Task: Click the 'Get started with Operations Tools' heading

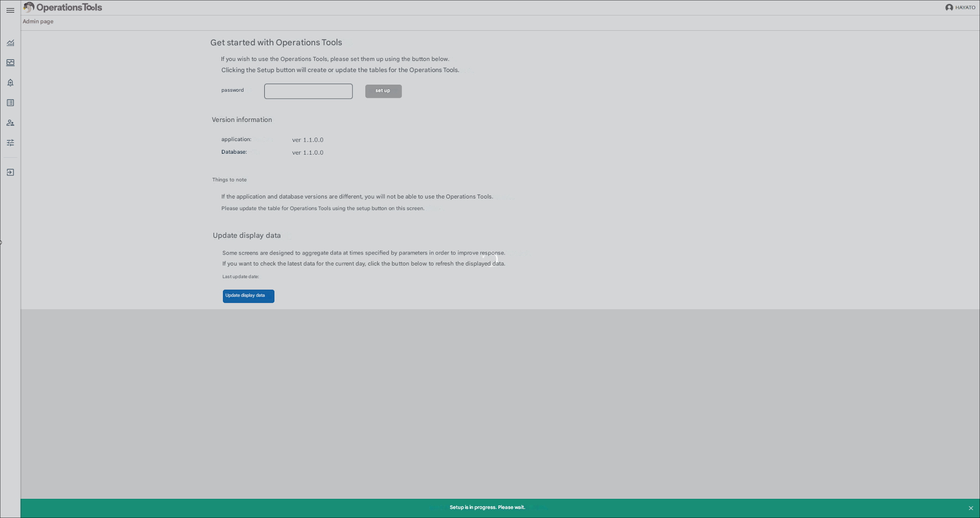Action: [x=276, y=43]
